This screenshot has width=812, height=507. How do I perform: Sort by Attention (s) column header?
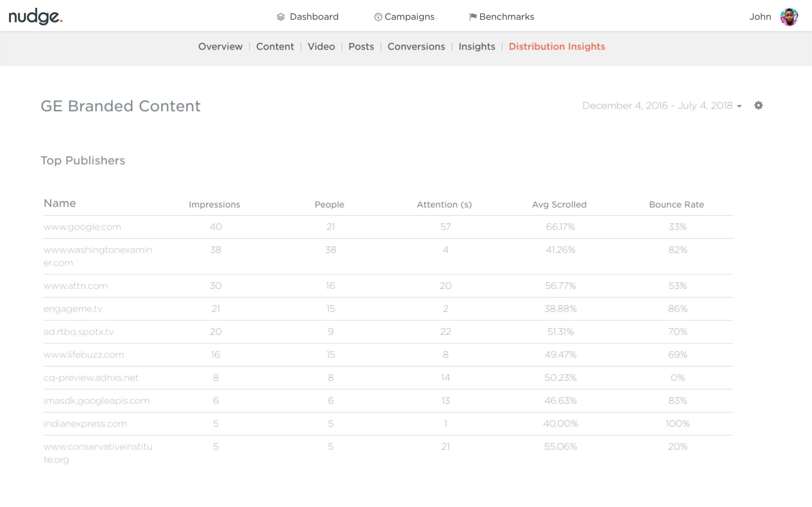click(x=444, y=204)
